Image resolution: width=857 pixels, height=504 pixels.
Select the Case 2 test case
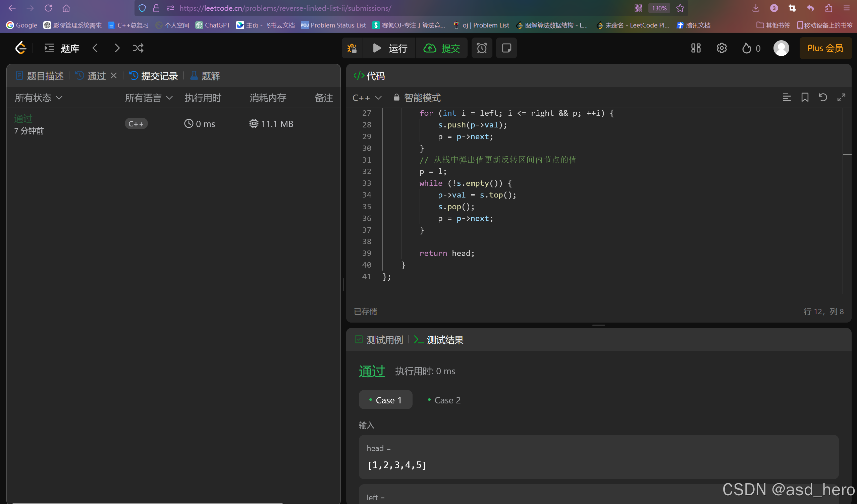[x=444, y=400]
